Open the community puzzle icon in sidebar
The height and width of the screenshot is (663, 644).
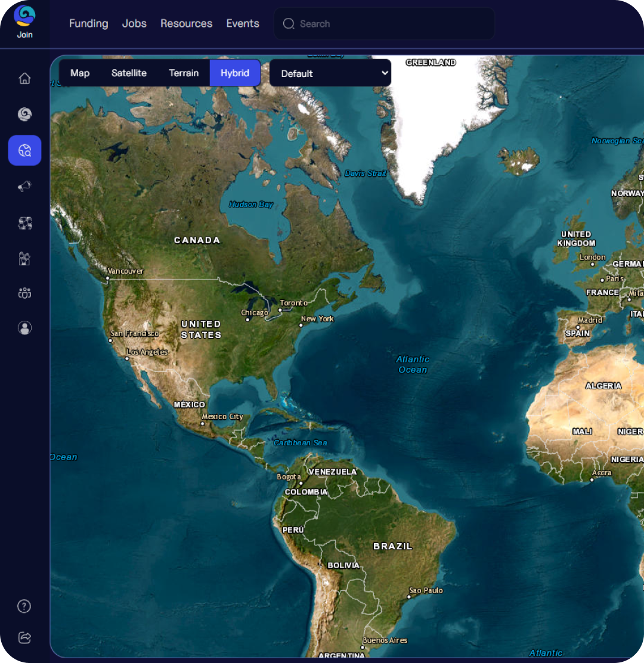pos(24,222)
